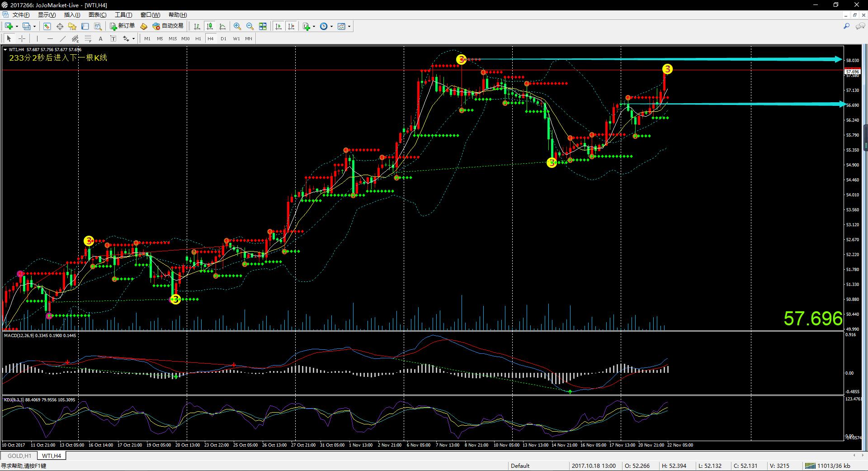Switch to the GOLD,H1 chart tab
The width and height of the screenshot is (868, 471).
pyautogui.click(x=19, y=456)
